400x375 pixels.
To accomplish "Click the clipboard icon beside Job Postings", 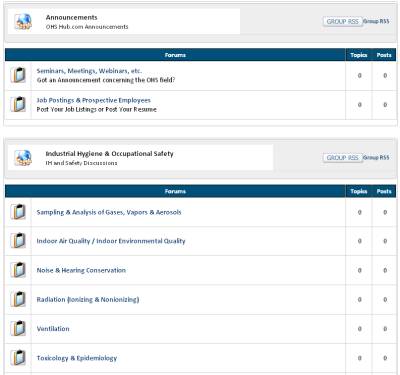I will pyautogui.click(x=18, y=104).
